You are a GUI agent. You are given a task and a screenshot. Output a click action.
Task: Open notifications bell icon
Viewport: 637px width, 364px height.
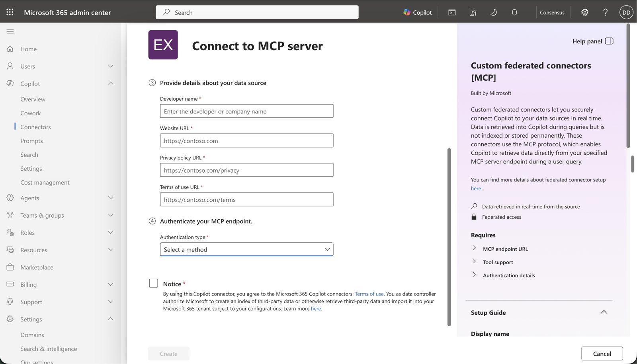[x=514, y=12]
